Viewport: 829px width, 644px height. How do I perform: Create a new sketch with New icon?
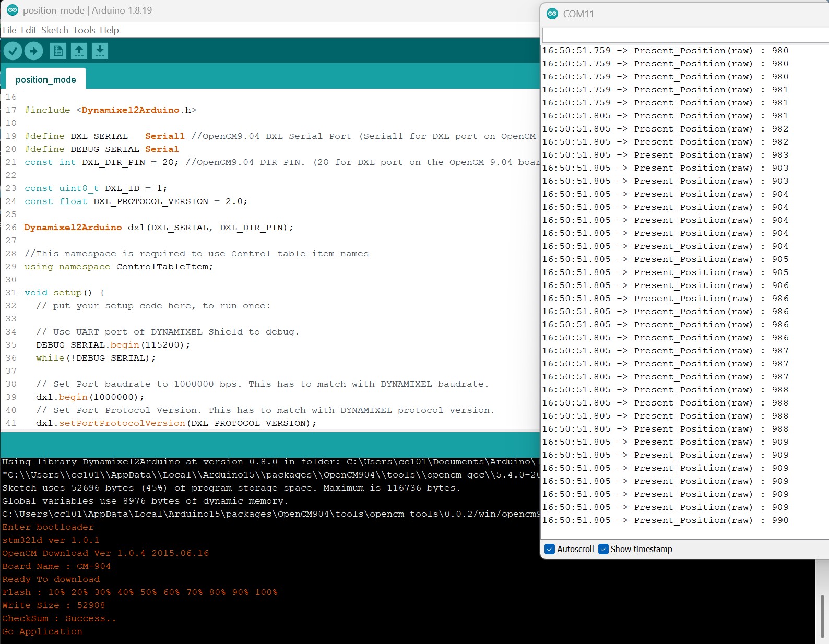pos(58,51)
